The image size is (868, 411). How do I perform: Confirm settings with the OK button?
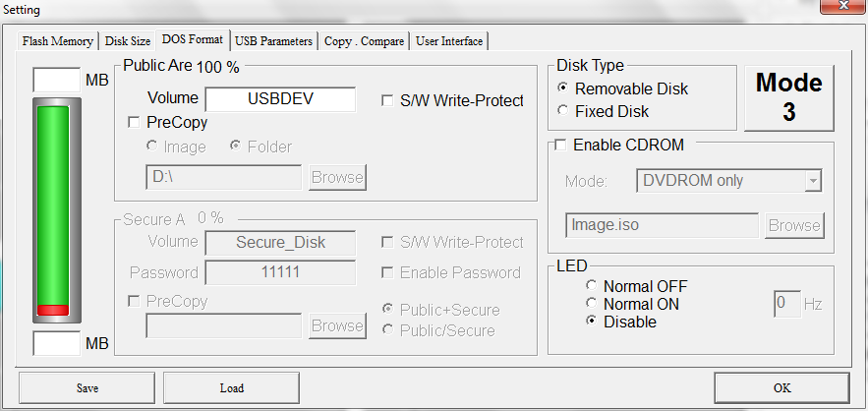tap(781, 387)
